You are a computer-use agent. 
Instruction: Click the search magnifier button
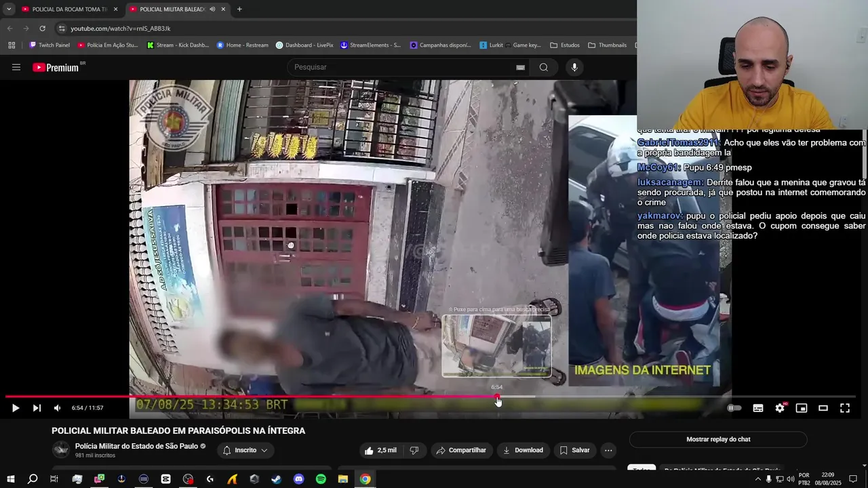[x=544, y=67]
